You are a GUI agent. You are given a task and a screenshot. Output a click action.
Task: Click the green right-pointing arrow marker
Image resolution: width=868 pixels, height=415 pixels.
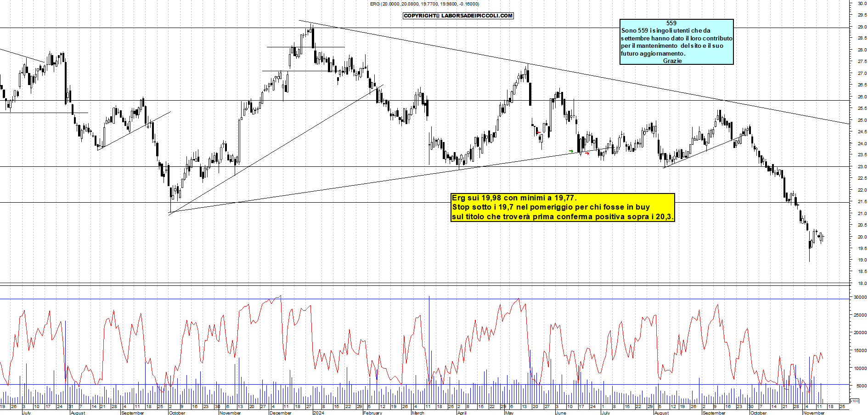[571, 151]
